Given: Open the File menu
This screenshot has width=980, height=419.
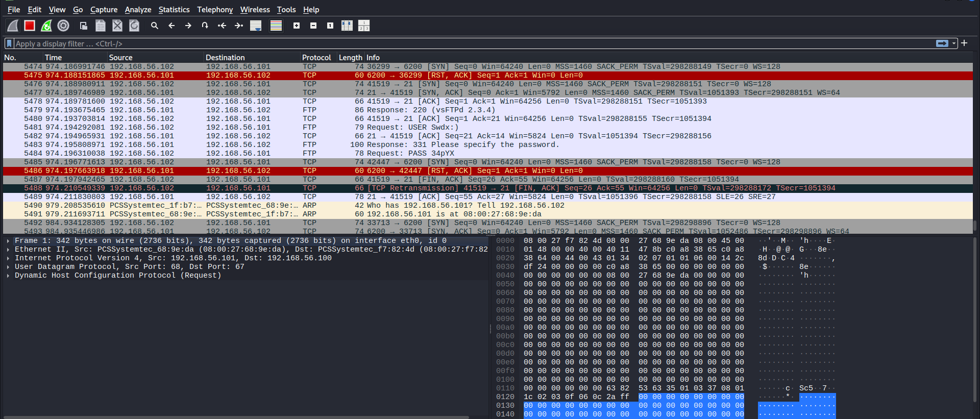Looking at the screenshot, I should point(14,10).
